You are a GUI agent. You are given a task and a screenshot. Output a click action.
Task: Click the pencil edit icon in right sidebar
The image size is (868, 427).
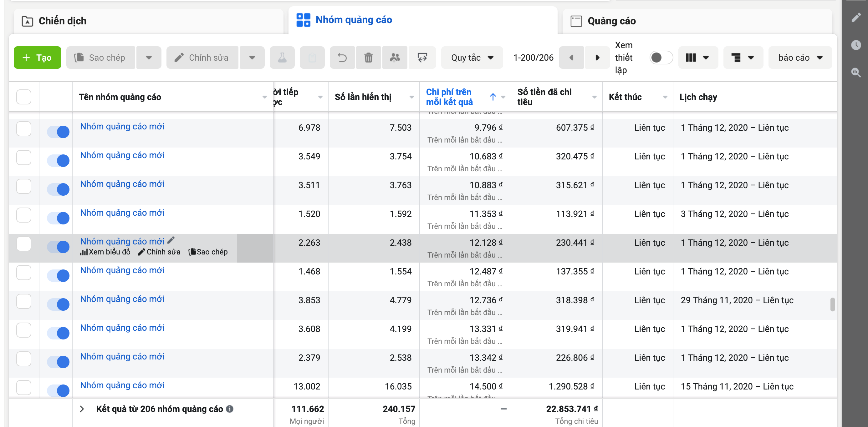coord(856,18)
